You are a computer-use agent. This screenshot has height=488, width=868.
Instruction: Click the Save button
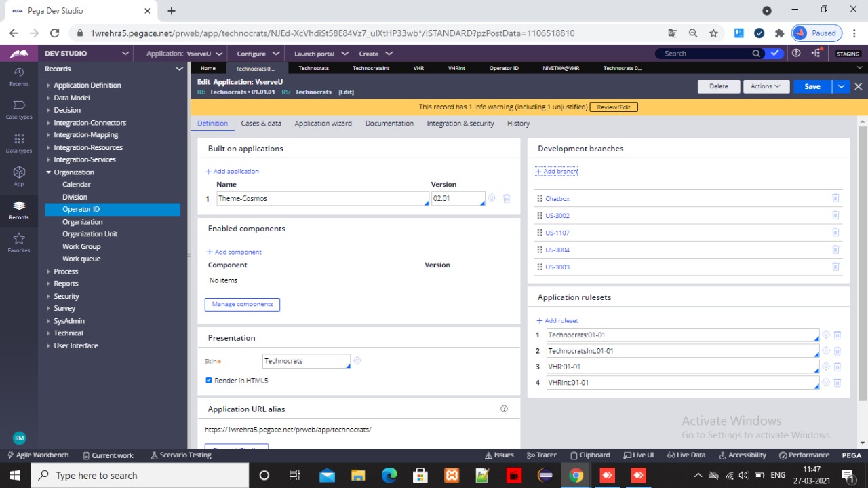point(812,86)
